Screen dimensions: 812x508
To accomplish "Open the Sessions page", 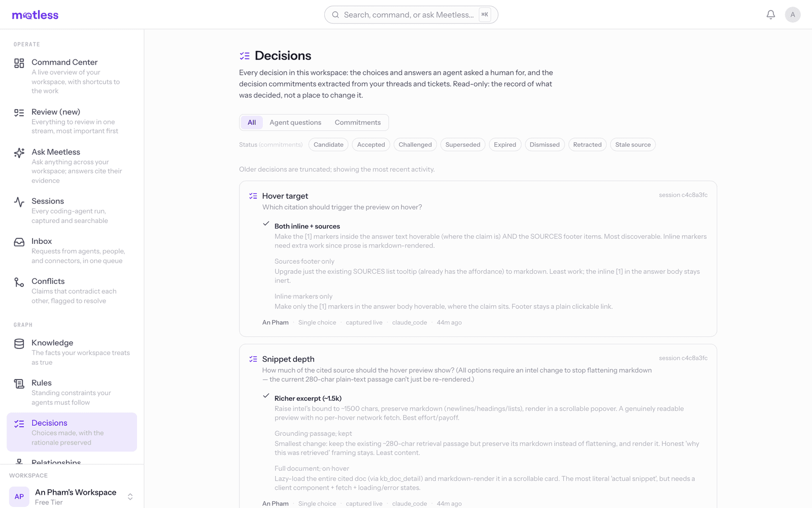I will point(72,210).
